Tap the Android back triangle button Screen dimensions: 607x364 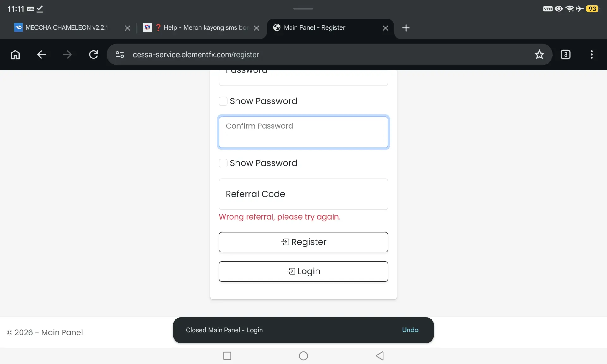380,356
